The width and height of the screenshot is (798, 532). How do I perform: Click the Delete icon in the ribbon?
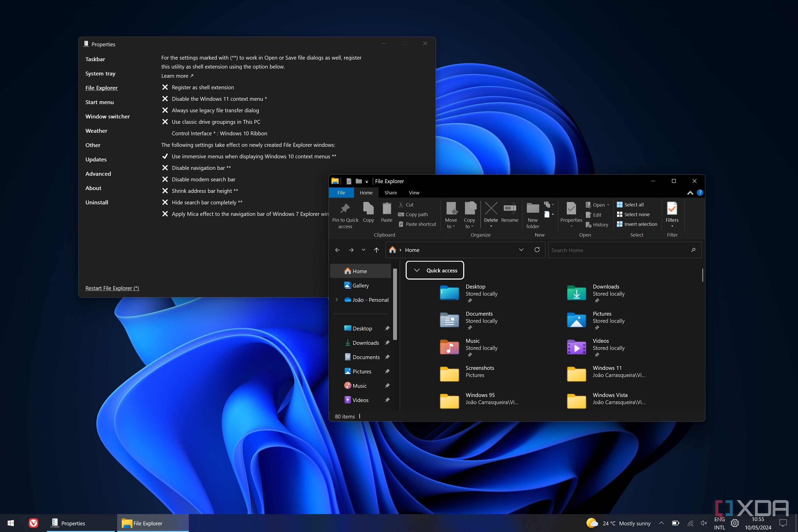click(x=491, y=209)
